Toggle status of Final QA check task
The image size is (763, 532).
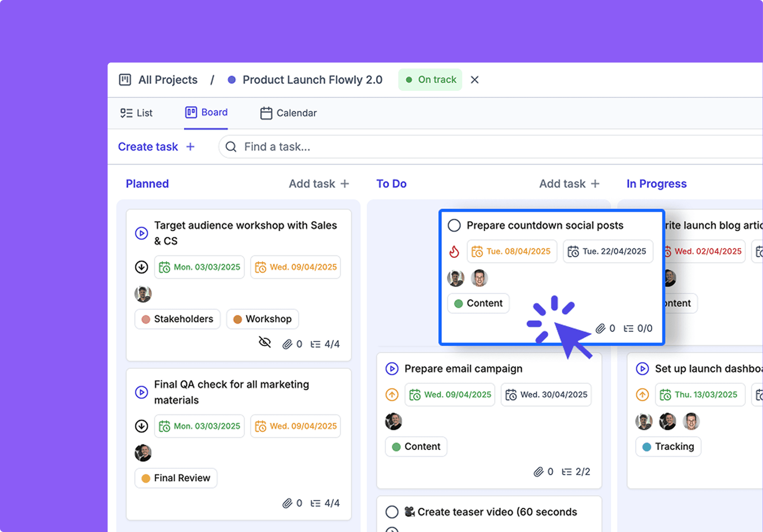click(x=142, y=392)
